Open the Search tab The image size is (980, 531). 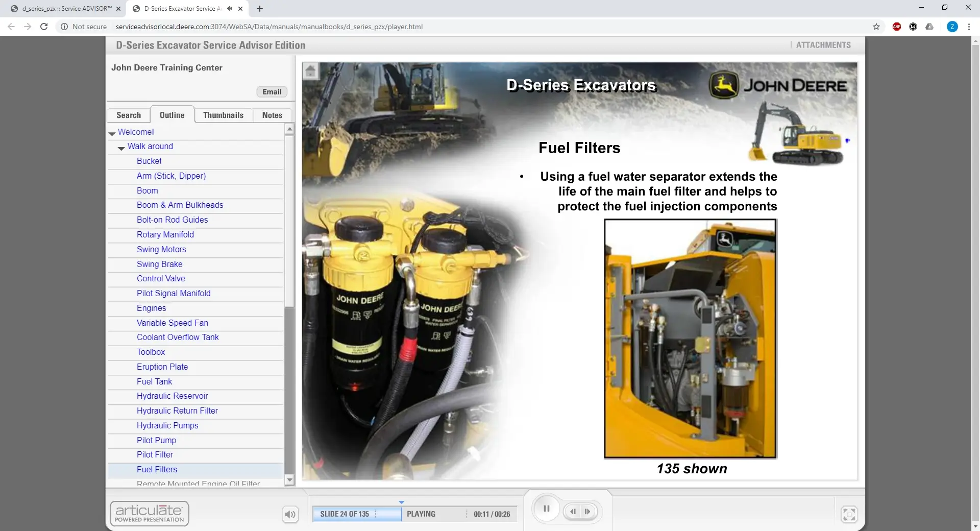point(129,115)
